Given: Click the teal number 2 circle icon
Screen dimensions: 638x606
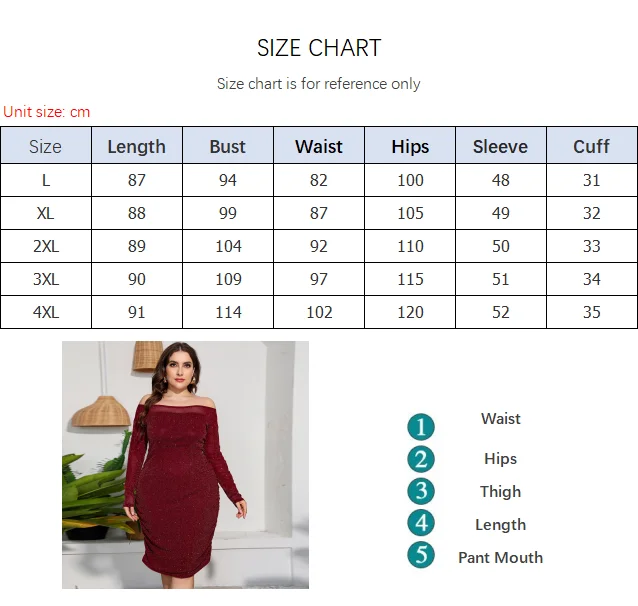Looking at the screenshot, I should [x=421, y=459].
